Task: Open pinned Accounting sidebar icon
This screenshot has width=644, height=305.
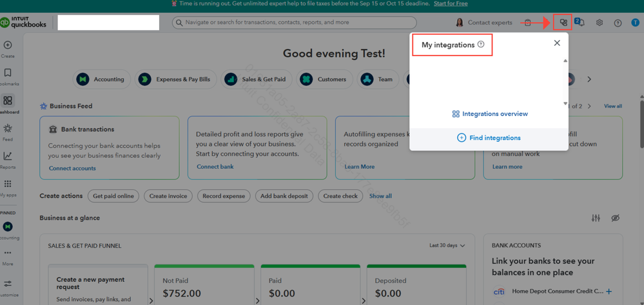Action: (7, 226)
